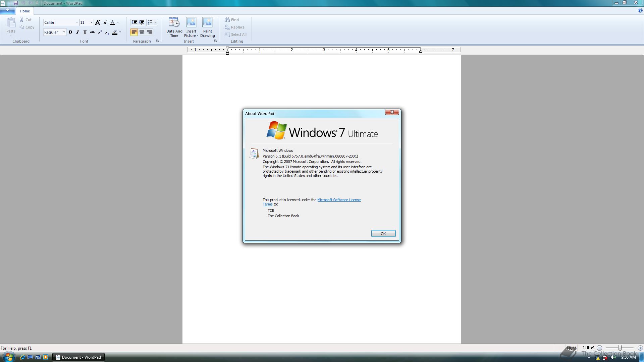Image resolution: width=644 pixels, height=362 pixels.
Task: Select Align Text Right
Action: click(150, 32)
